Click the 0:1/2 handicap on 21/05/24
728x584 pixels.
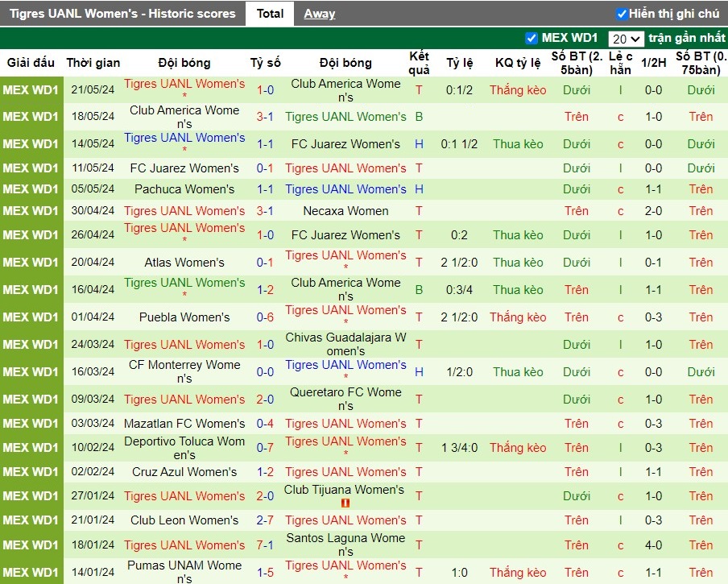coord(459,90)
